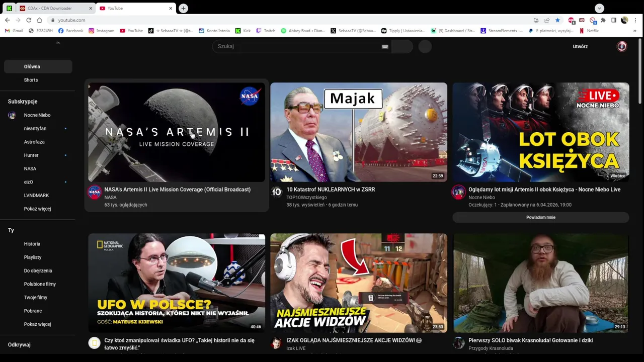Viewport: 644px width, 362px height.
Task: Open the Konto Interia bookmark
Action: [214, 31]
